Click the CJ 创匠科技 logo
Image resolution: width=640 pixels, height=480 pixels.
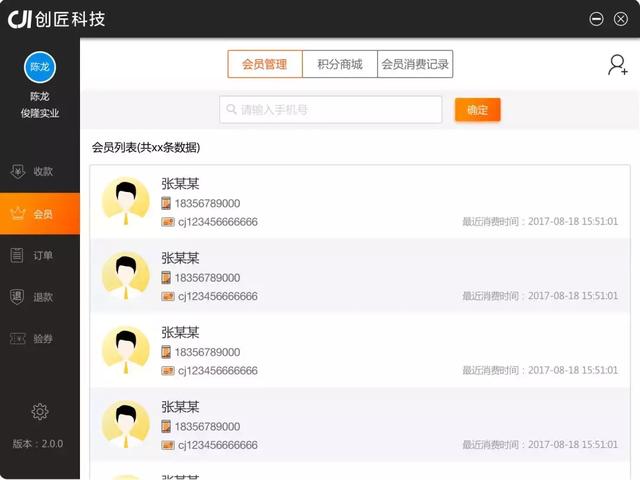(57, 19)
